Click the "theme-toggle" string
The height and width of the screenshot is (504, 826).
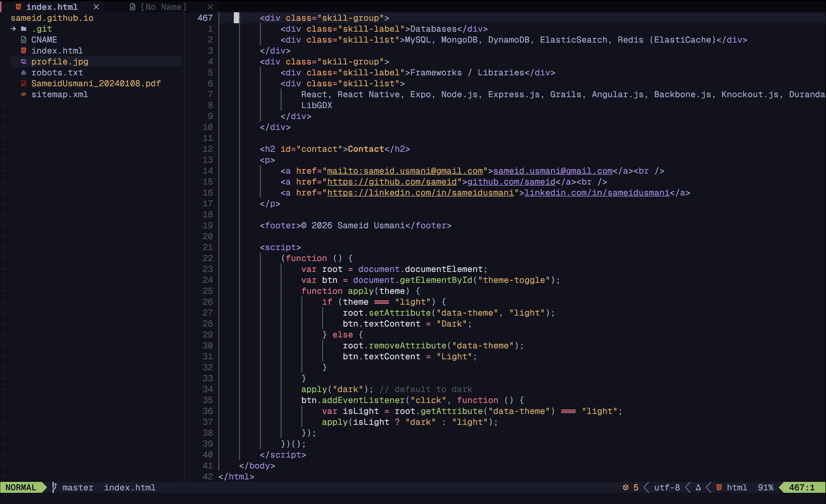coord(514,280)
